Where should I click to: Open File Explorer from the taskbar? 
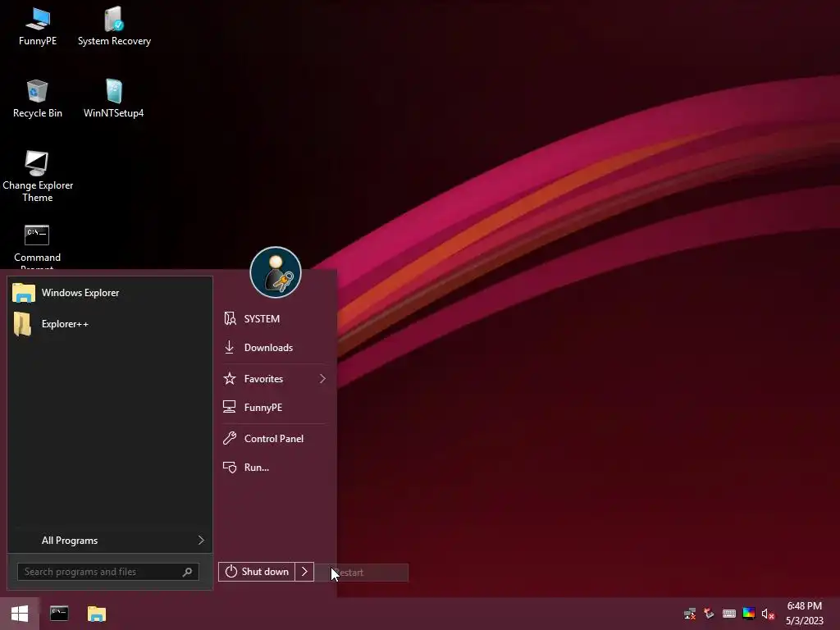point(97,614)
